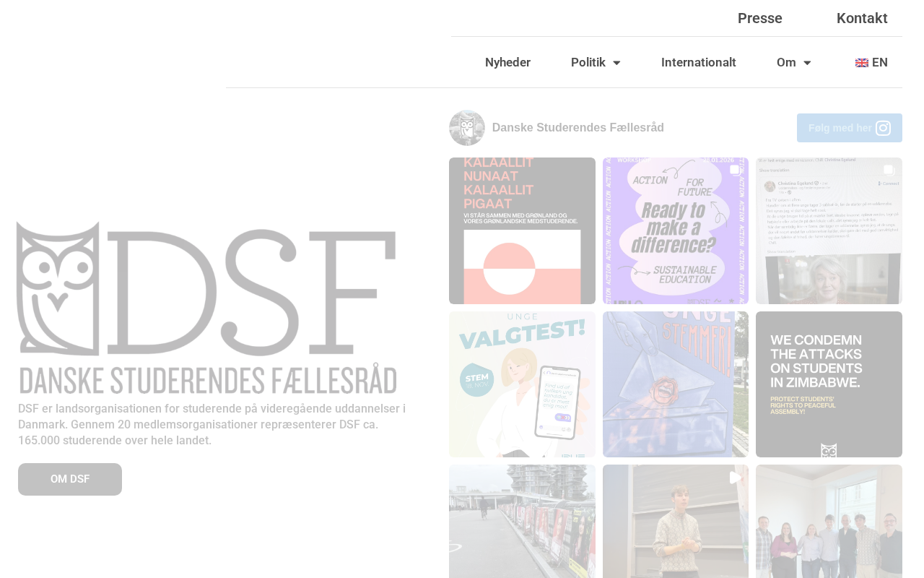Click carousel icon on Action for Future post
Screen dimensions: 924x578
[x=734, y=170]
